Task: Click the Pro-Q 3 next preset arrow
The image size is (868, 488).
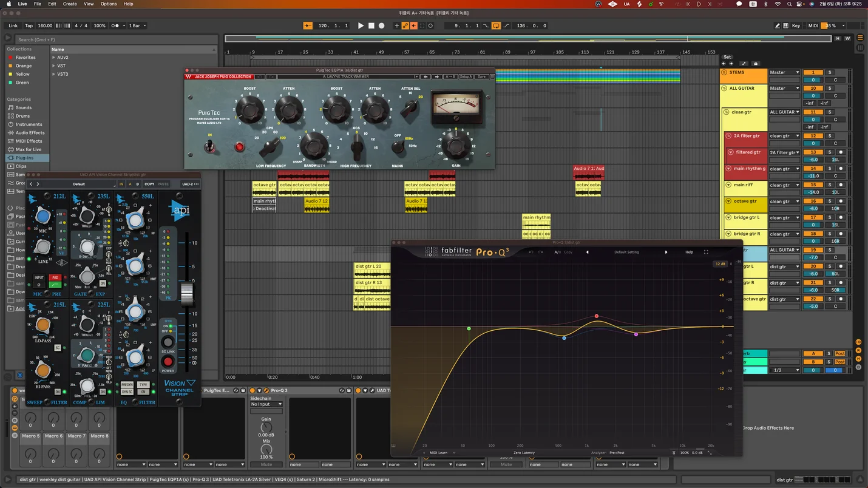Action: (666, 252)
